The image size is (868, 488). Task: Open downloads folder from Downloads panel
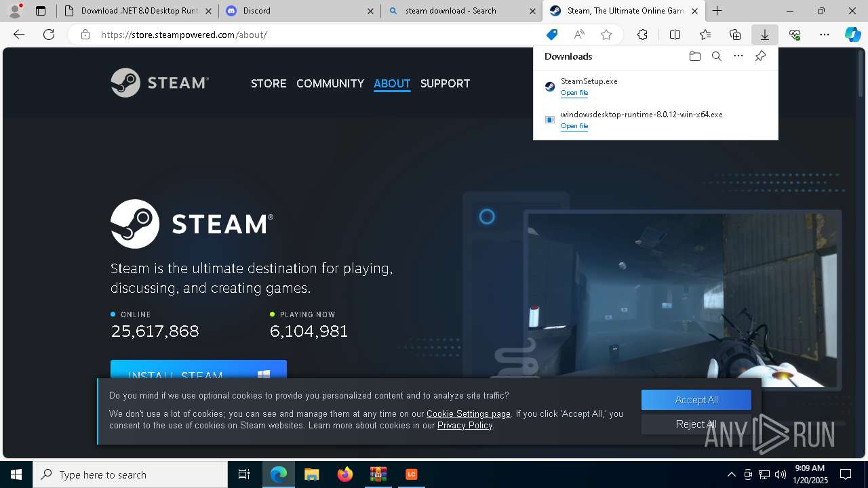click(x=694, y=56)
